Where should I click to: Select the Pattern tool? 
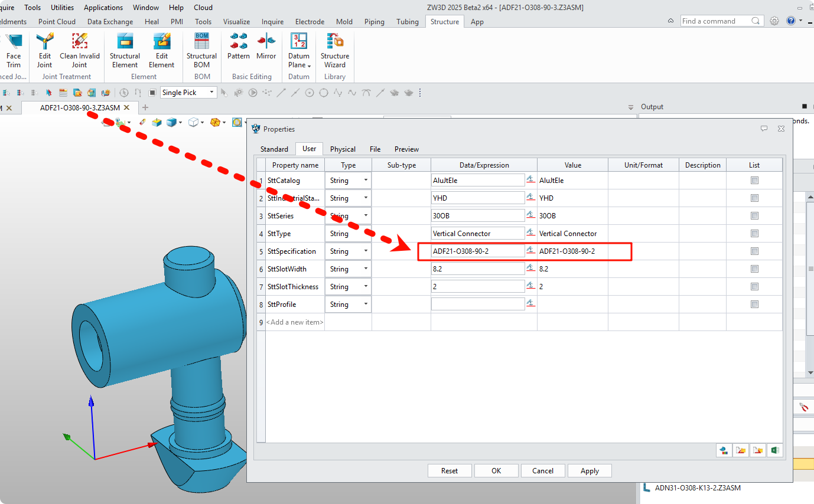239,47
